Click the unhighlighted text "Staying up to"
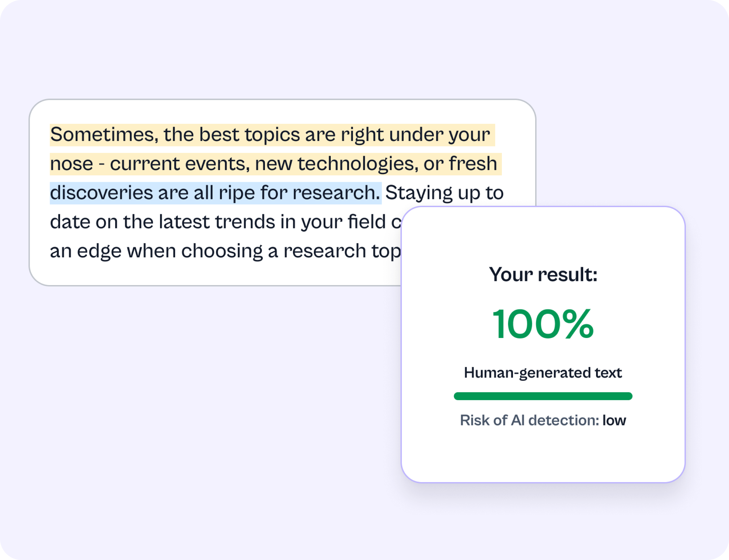 [x=444, y=193]
